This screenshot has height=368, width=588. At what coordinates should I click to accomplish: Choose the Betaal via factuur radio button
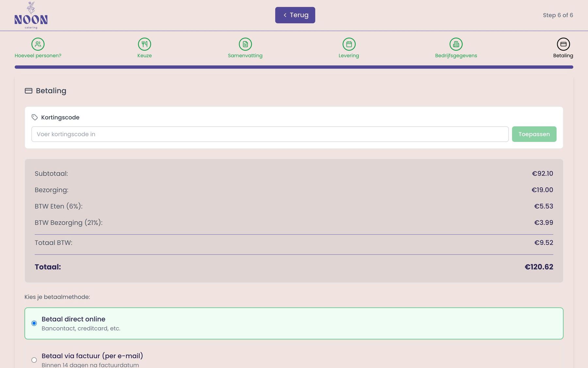click(x=34, y=360)
